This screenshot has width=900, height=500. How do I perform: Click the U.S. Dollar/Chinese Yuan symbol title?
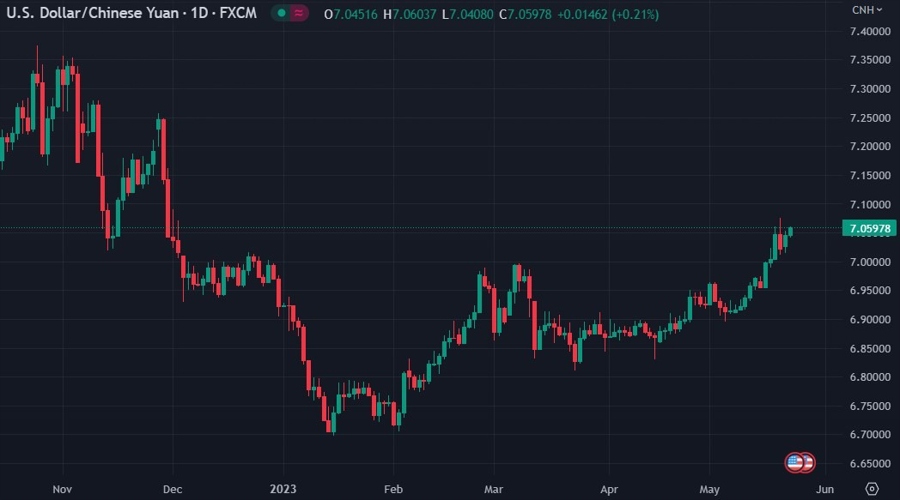pos(92,13)
